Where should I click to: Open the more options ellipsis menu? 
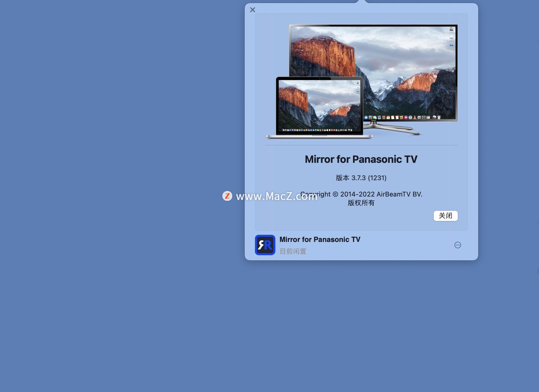[x=458, y=245]
